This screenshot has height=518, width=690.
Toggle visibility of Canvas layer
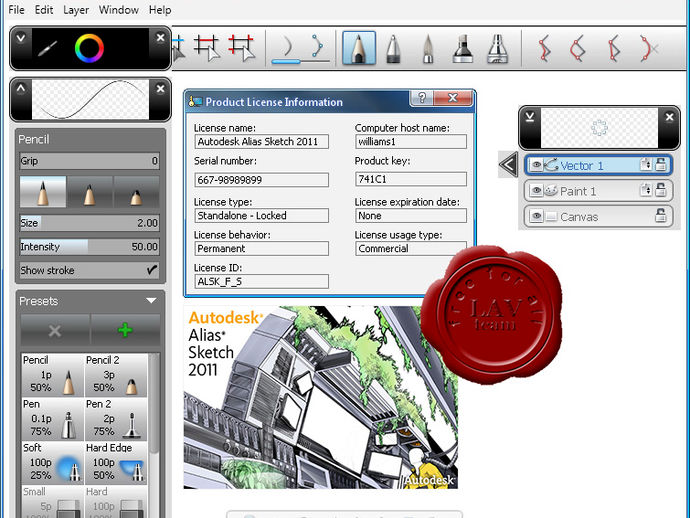coord(536,217)
